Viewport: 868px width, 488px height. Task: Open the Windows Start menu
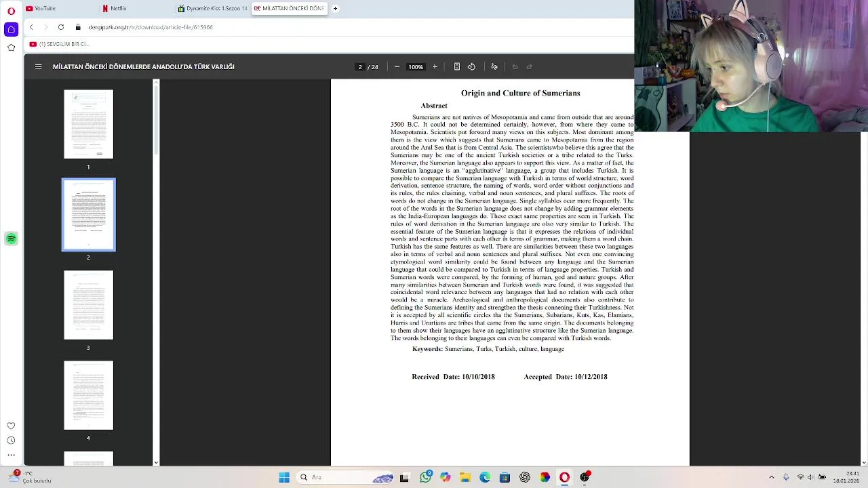pos(284,477)
